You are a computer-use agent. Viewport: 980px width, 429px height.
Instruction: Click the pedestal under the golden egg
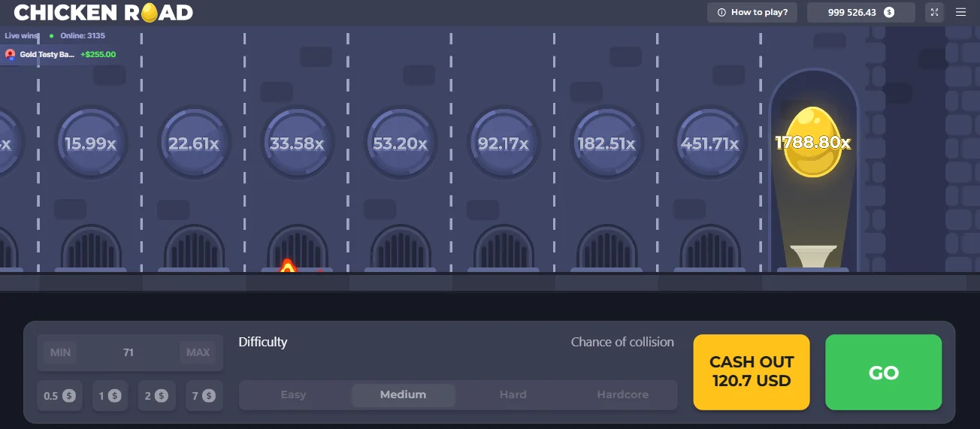pyautogui.click(x=812, y=257)
